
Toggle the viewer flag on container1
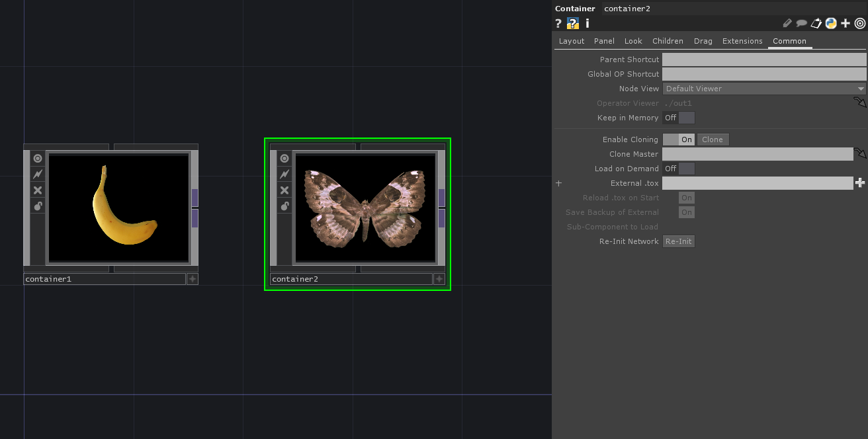click(37, 157)
